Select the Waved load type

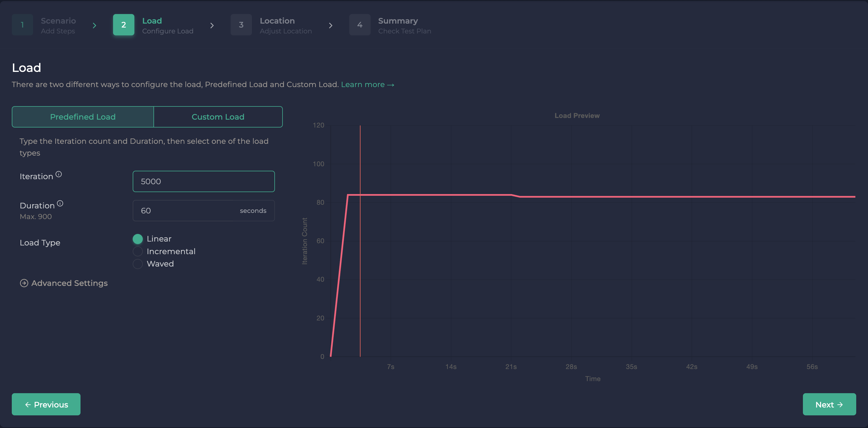point(137,264)
